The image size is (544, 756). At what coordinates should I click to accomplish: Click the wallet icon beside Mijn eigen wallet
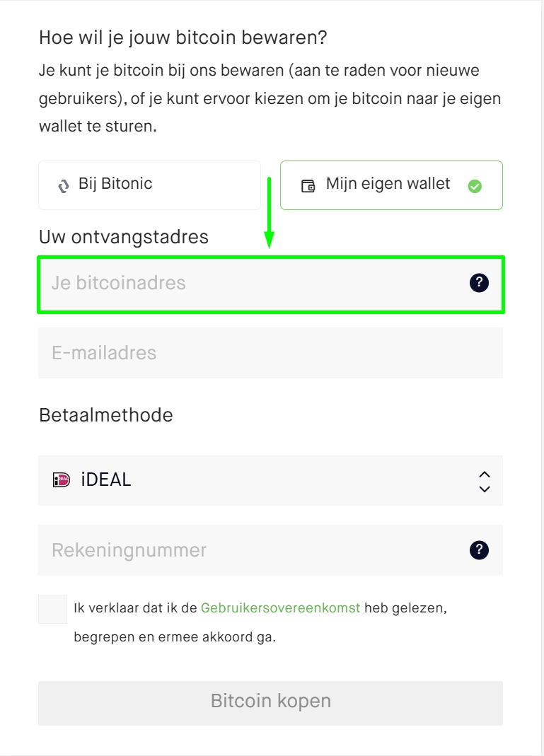308,186
